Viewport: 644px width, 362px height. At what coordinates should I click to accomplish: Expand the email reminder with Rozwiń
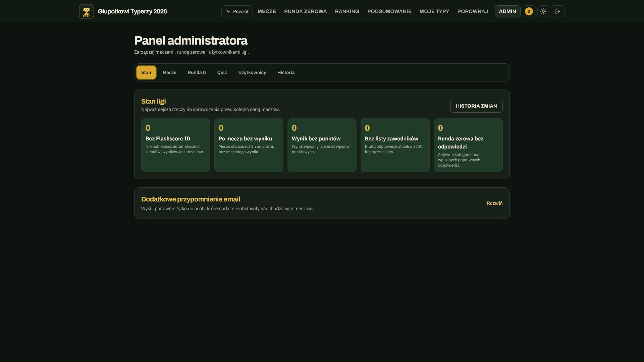495,203
